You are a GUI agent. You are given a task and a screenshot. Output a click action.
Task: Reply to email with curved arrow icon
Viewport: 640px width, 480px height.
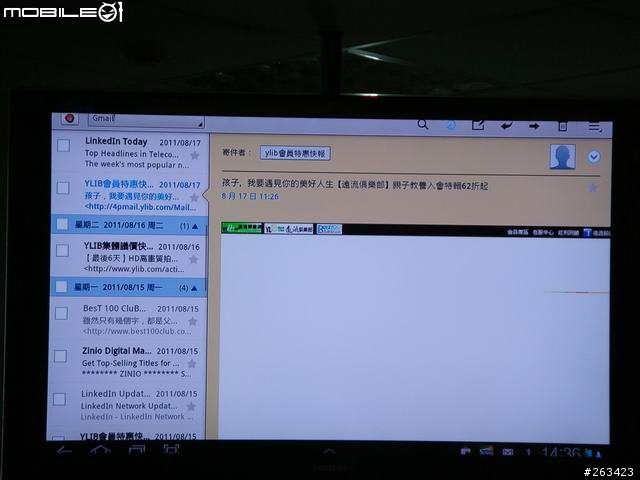(x=507, y=126)
